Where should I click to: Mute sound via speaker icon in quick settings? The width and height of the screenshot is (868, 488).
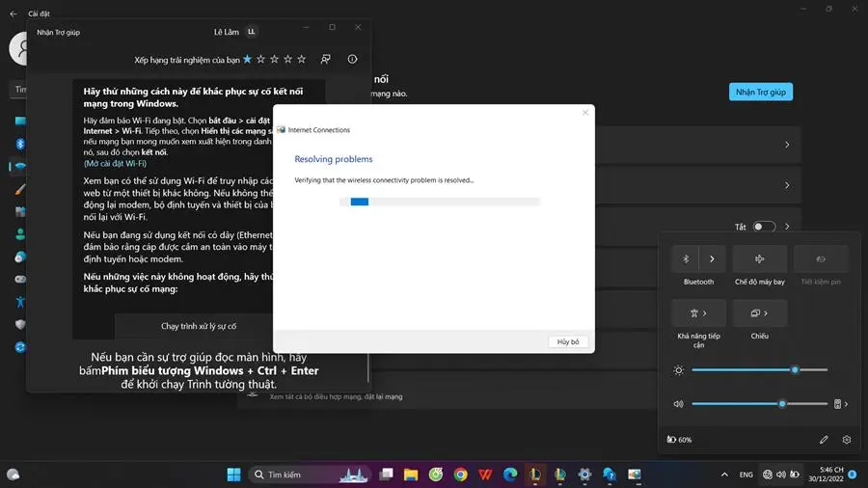679,404
